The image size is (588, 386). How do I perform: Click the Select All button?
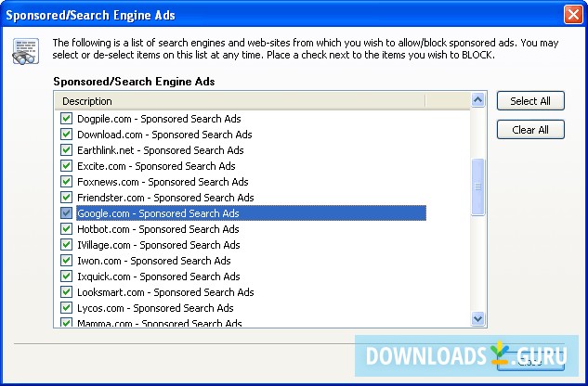(530, 101)
